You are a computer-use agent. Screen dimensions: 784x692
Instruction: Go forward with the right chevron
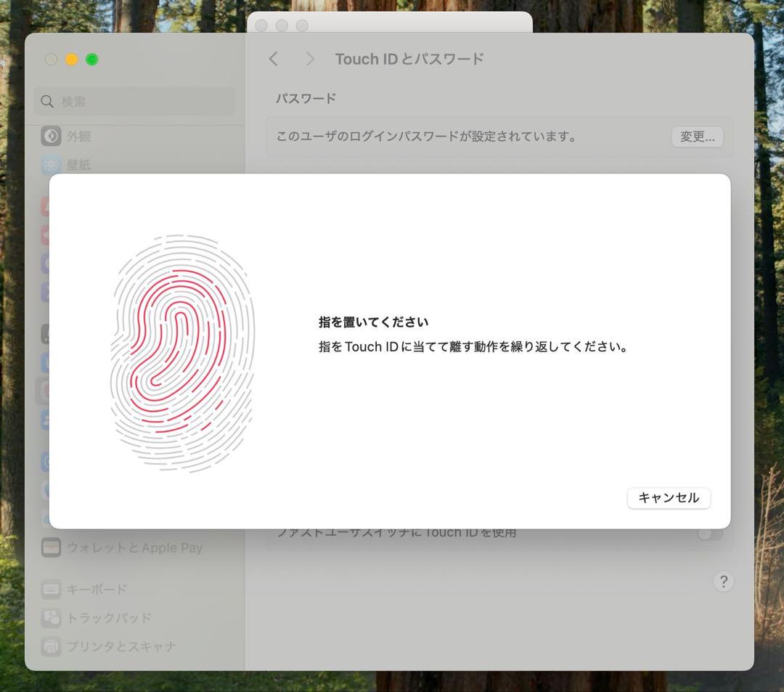point(310,59)
